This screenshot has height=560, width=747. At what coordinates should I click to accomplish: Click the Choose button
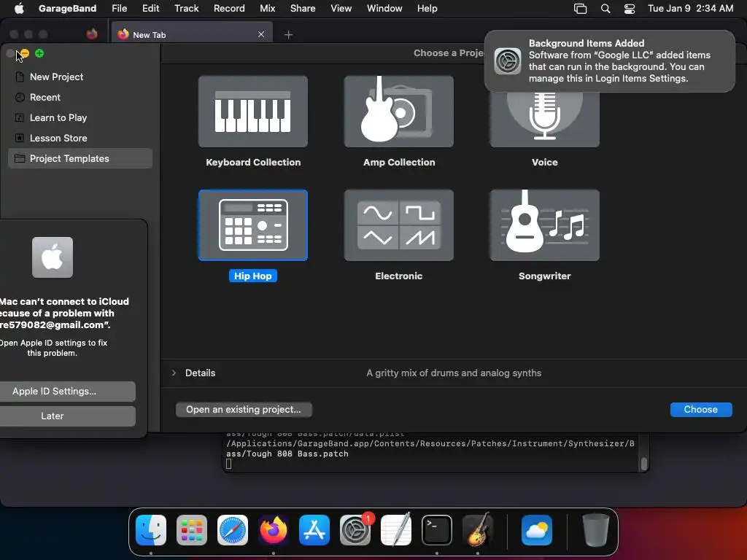[701, 410]
